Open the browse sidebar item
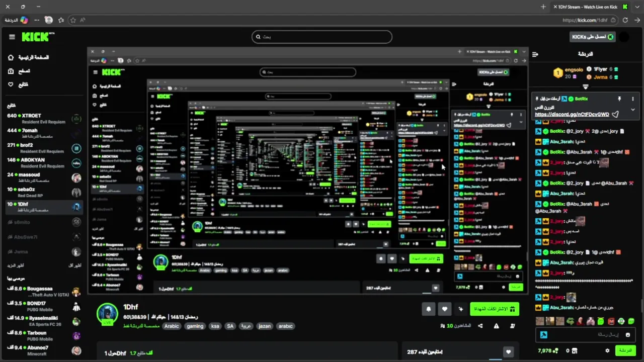Image resolution: width=644 pixels, height=362 pixels. pyautogui.click(x=19, y=71)
